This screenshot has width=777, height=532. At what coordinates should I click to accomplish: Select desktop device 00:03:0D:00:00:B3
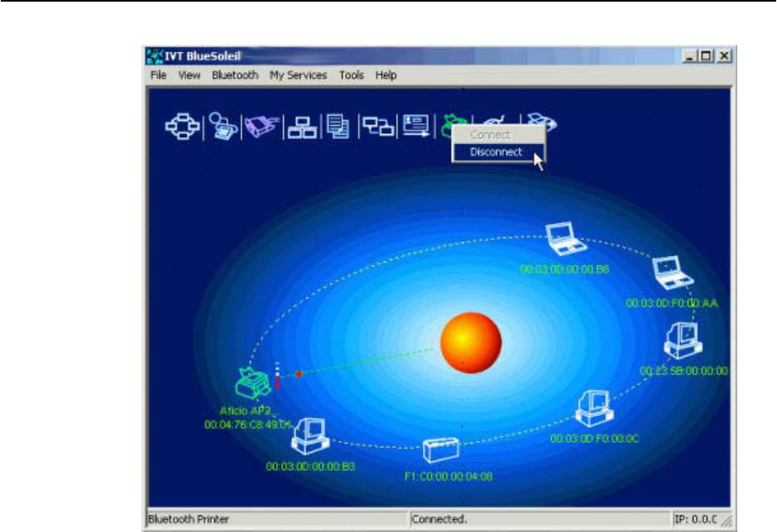(310, 436)
